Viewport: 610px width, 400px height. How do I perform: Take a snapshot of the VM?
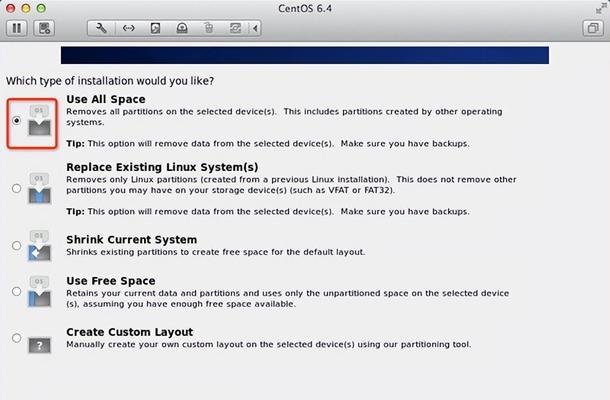[x=44, y=28]
